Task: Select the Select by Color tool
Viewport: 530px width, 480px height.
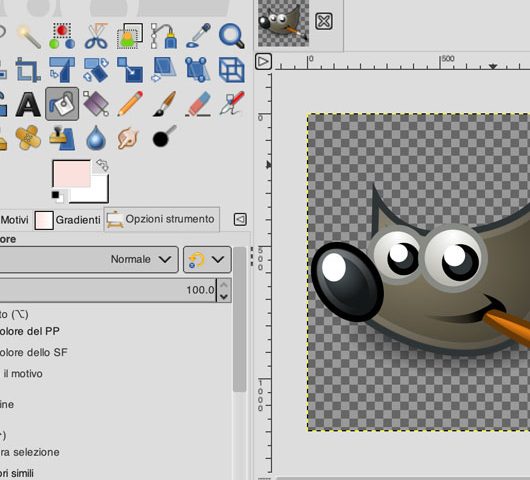Action: tap(62, 36)
